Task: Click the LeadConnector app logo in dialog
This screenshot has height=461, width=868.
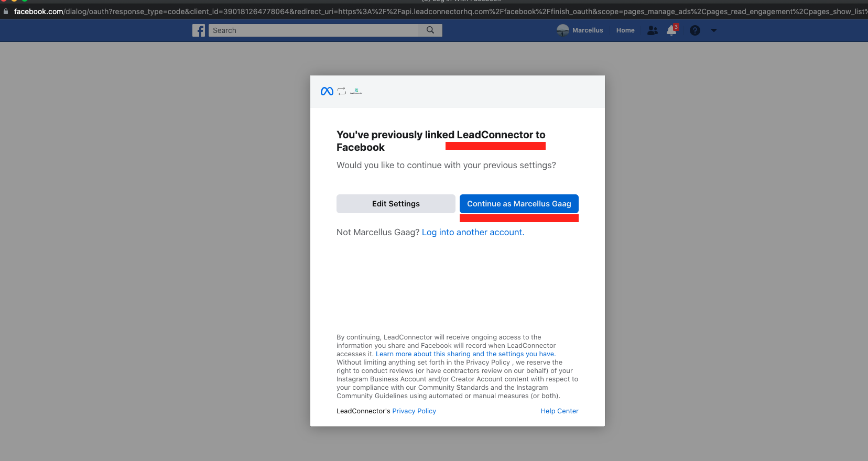Action: (x=356, y=91)
